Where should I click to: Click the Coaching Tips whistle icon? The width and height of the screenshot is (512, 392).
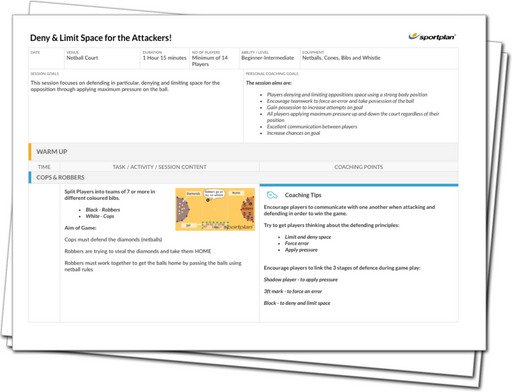(272, 195)
